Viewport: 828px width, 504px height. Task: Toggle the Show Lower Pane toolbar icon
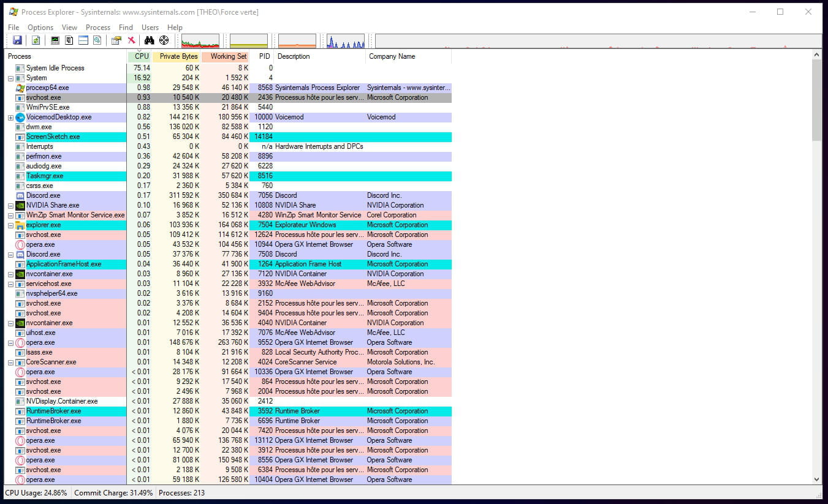pyautogui.click(x=83, y=40)
